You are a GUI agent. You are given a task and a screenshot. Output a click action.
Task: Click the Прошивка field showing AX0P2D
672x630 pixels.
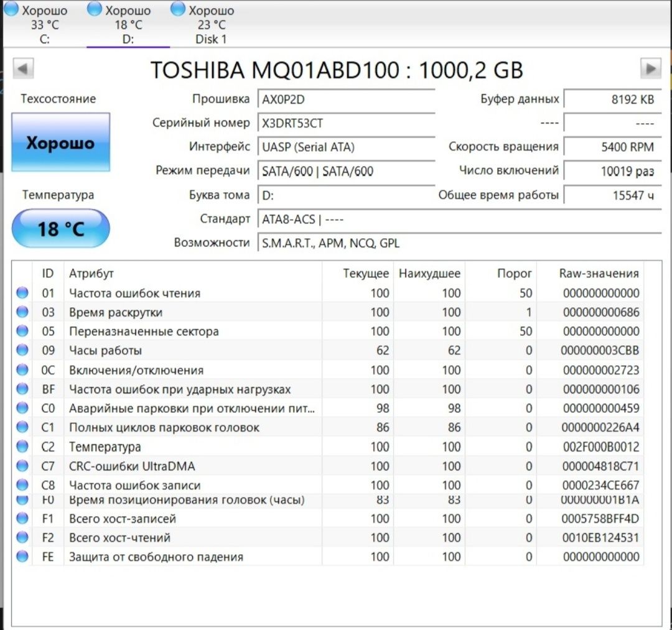[347, 100]
